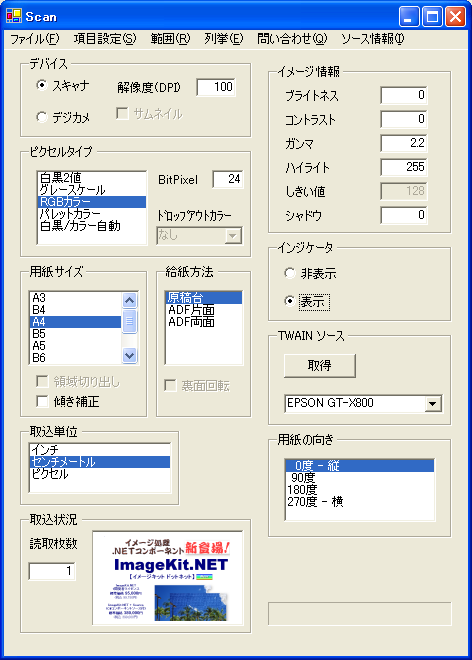The width and height of the screenshot is (472, 660).
Task: Open the 項目設定(S) menu
Action: (x=105, y=39)
